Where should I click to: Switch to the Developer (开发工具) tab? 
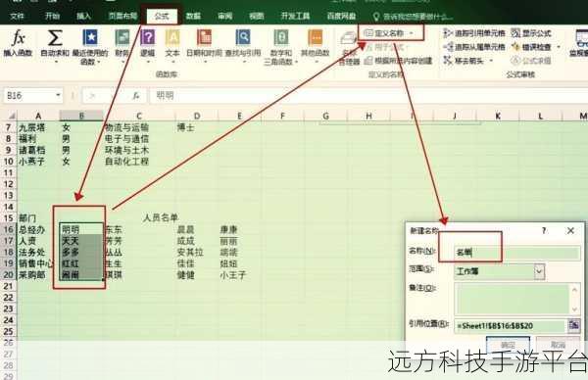point(295,16)
